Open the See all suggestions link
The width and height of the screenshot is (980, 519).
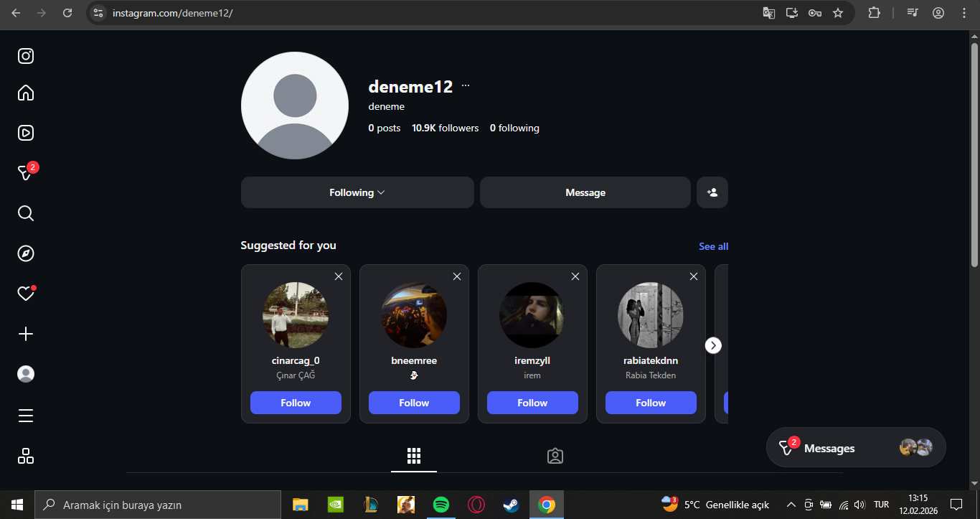pos(713,246)
